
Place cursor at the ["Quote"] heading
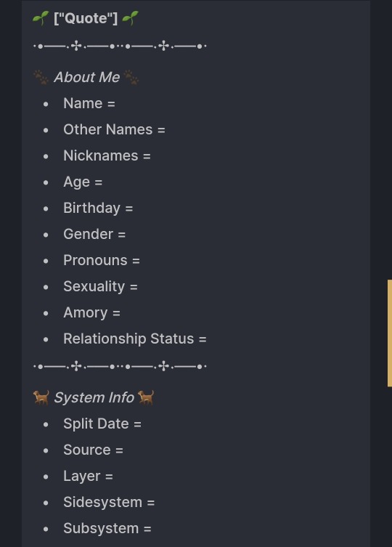tap(86, 18)
